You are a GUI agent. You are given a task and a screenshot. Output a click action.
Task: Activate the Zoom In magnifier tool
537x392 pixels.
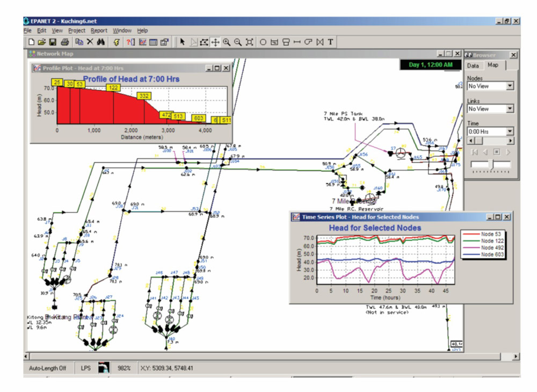[x=227, y=42]
